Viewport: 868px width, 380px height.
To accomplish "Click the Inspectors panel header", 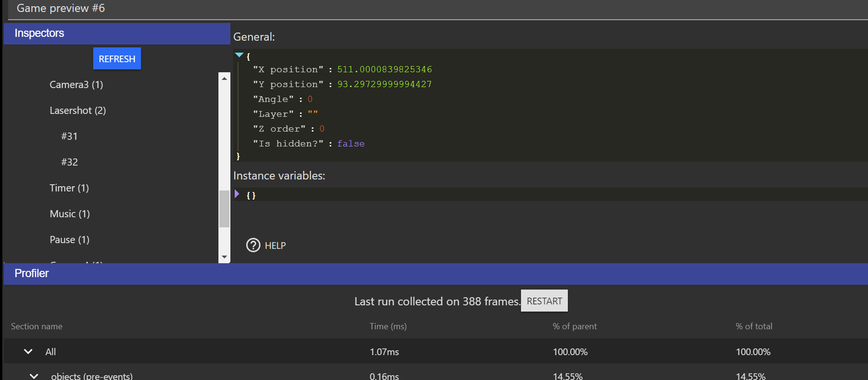I will [x=117, y=34].
